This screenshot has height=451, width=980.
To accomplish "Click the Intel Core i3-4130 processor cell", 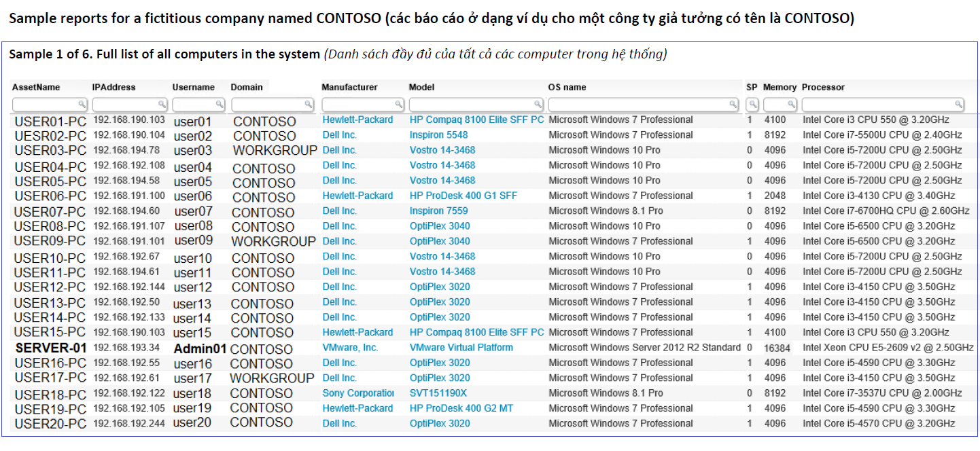I will click(x=879, y=196).
